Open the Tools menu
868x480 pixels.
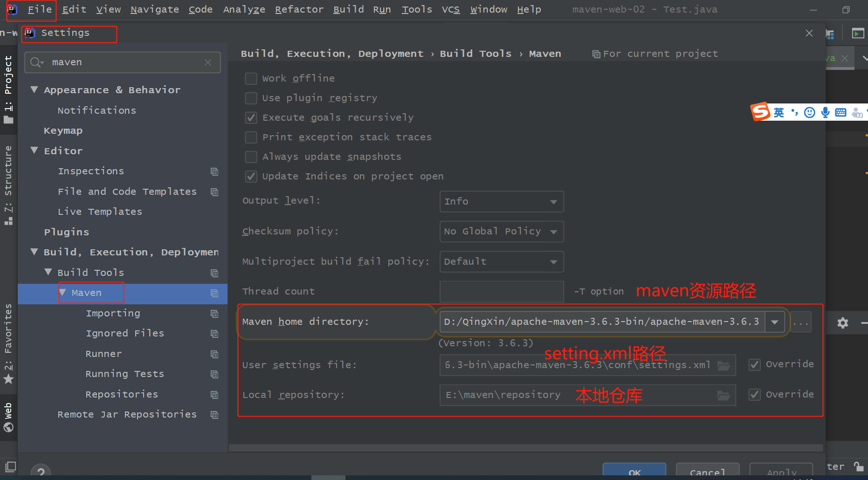coord(417,9)
